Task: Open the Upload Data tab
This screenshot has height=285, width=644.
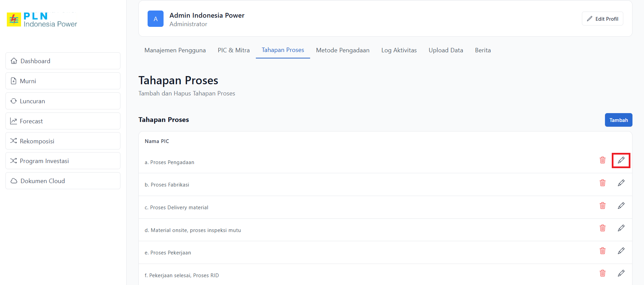Action: coord(446,50)
